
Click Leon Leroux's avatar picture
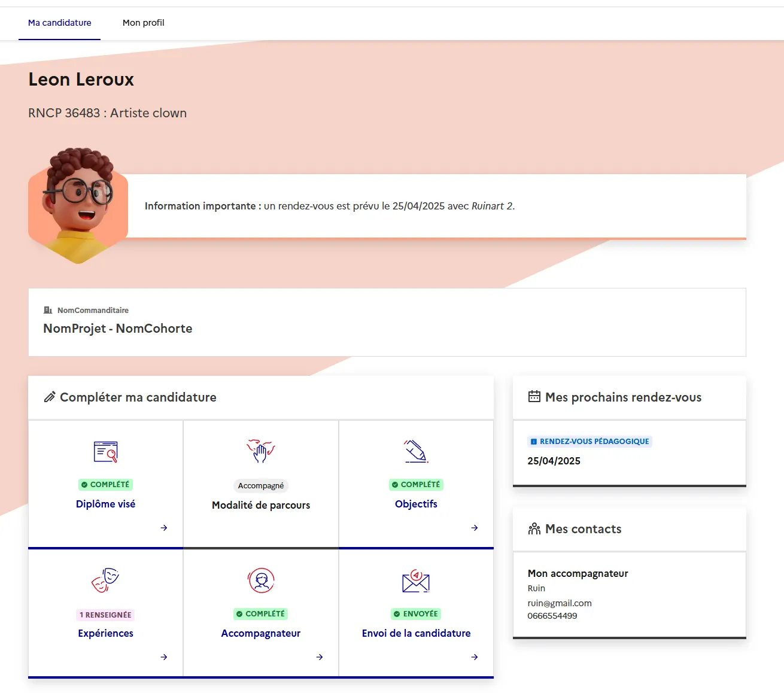(77, 203)
